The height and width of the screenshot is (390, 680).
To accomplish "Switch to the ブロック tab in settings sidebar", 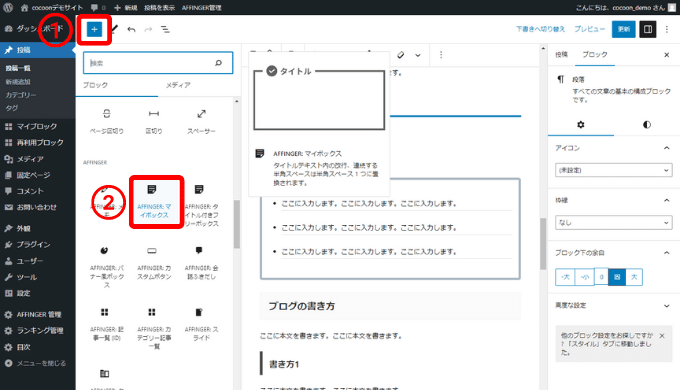I will tap(595, 54).
